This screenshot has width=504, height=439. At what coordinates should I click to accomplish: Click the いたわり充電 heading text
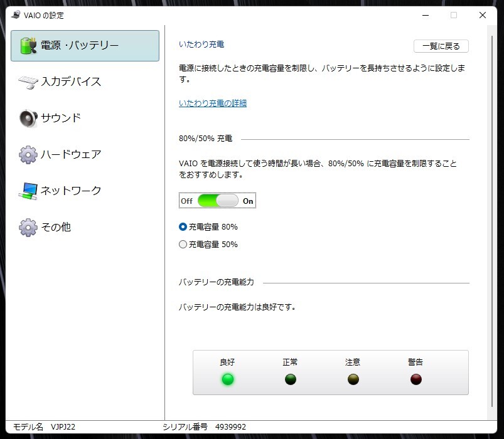pyautogui.click(x=201, y=45)
